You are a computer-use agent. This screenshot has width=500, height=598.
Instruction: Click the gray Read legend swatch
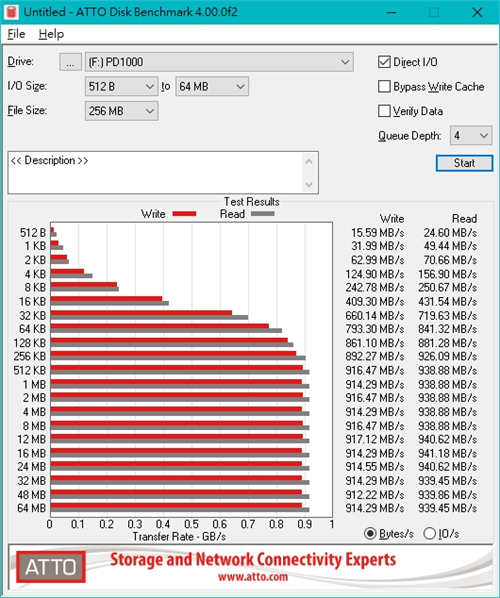[262, 214]
